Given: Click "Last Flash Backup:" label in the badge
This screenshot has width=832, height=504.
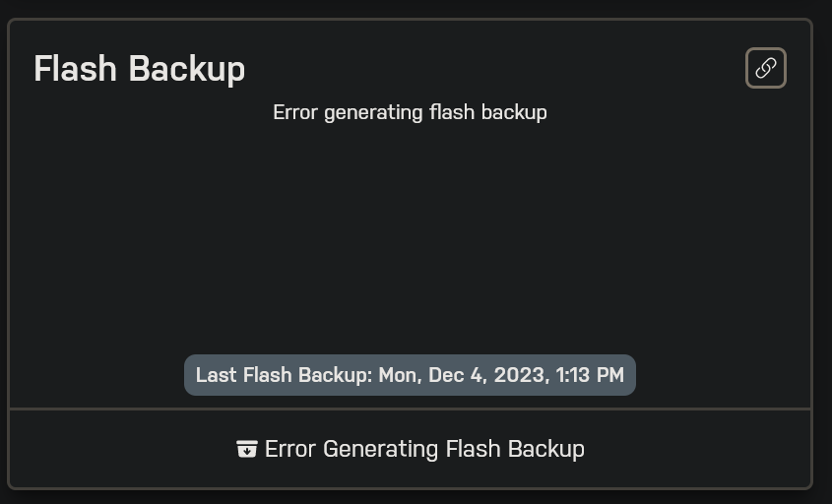Looking at the screenshot, I should coord(284,375).
